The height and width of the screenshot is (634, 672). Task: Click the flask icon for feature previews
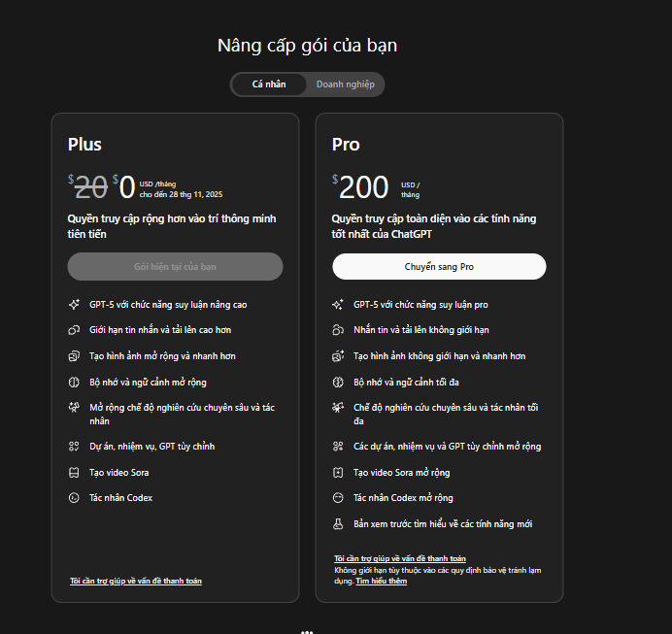(338, 524)
